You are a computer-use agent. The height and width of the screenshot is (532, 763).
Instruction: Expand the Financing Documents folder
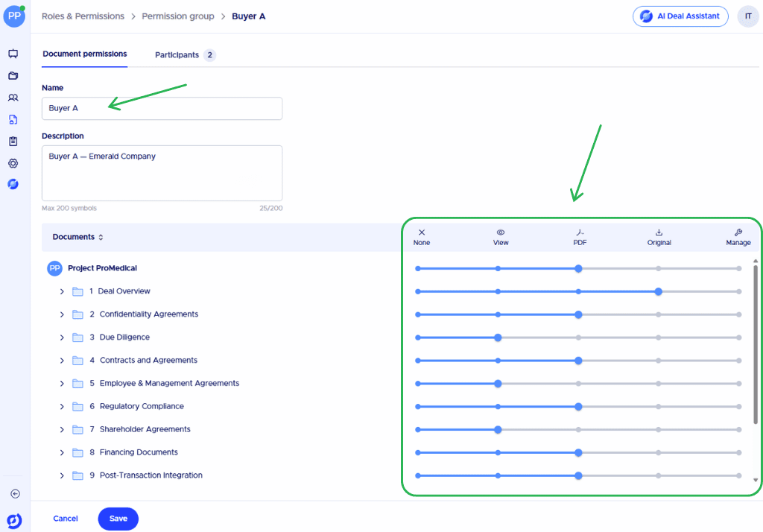tap(62, 453)
